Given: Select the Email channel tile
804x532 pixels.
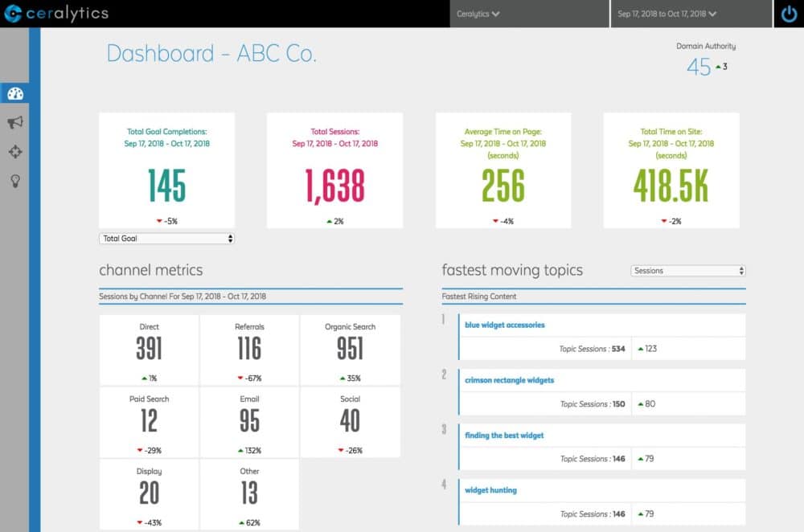Looking at the screenshot, I should coord(249,421).
